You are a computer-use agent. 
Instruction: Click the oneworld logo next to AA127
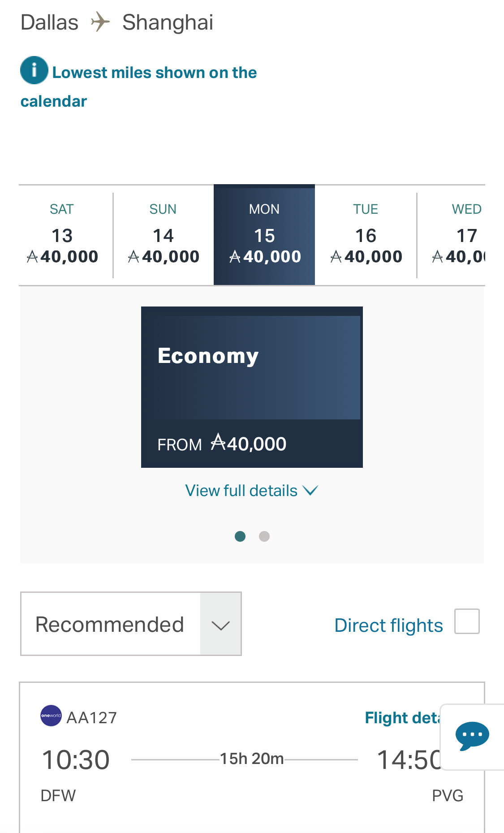pos(51,716)
